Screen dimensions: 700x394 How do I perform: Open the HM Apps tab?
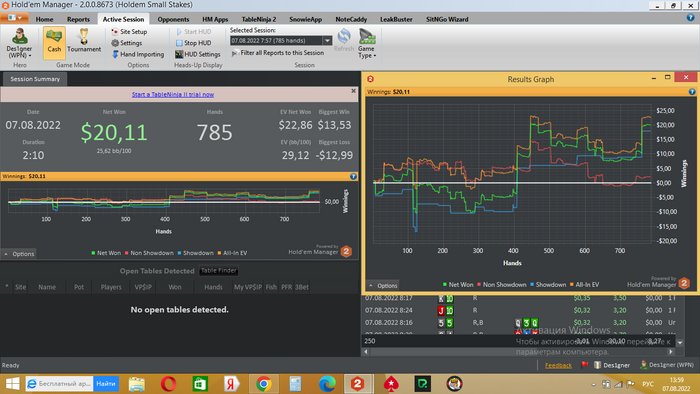215,19
